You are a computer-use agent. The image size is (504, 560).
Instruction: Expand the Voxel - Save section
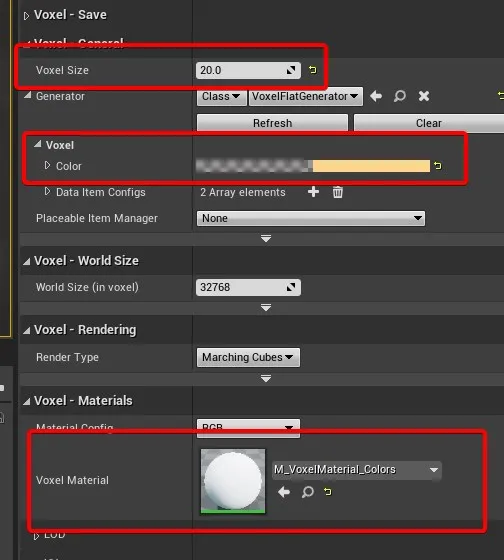26,16
